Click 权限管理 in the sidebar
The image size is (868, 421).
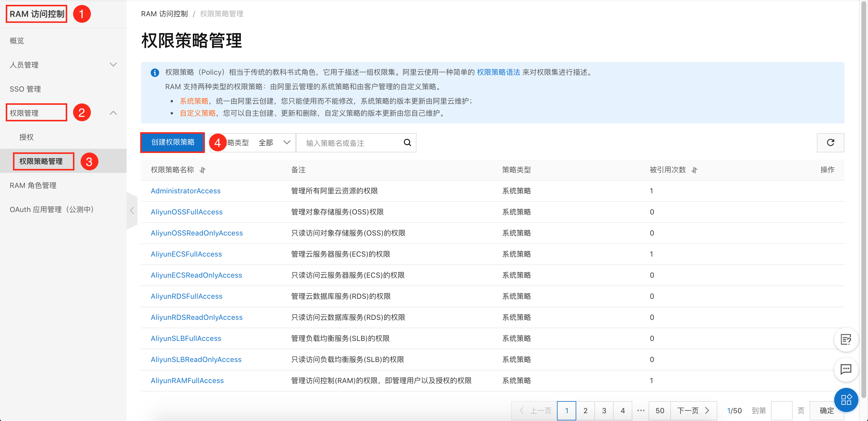point(24,113)
